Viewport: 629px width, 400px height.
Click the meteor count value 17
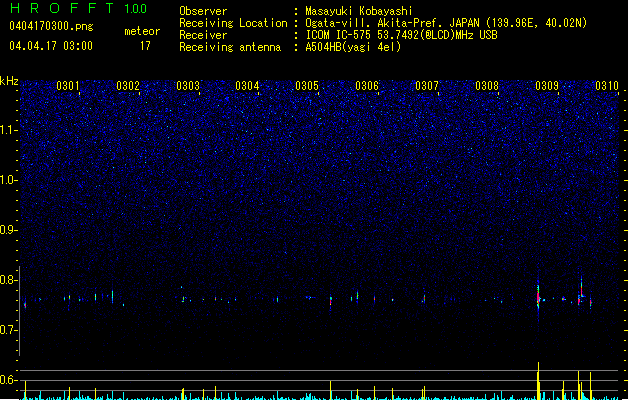point(145,46)
